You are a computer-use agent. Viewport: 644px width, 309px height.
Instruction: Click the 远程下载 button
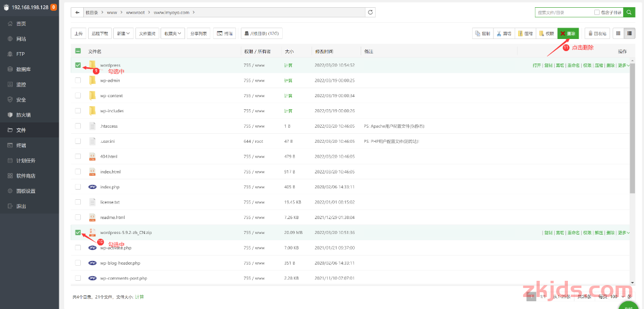(100, 34)
